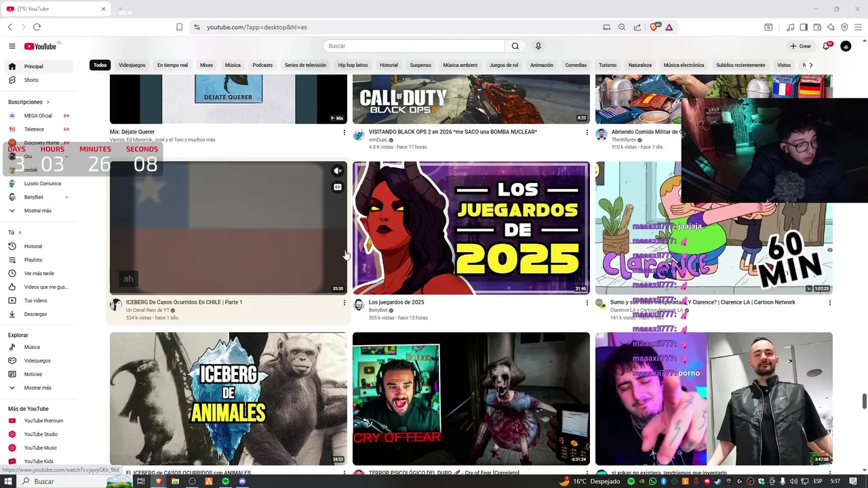
Task: Open the Iceberg de Animales thumbnail
Action: (x=229, y=399)
